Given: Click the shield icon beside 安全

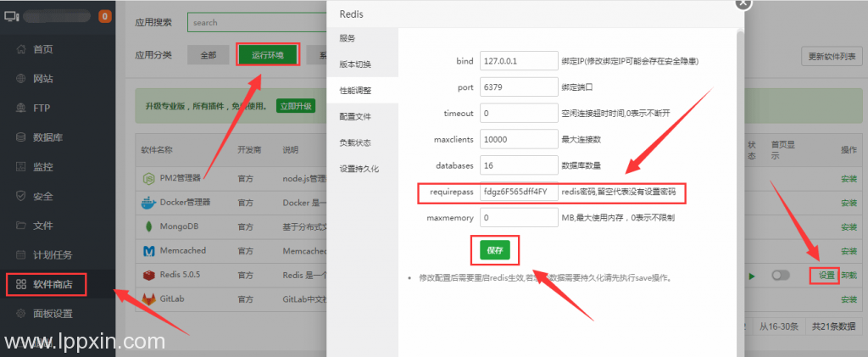Looking at the screenshot, I should (x=21, y=196).
